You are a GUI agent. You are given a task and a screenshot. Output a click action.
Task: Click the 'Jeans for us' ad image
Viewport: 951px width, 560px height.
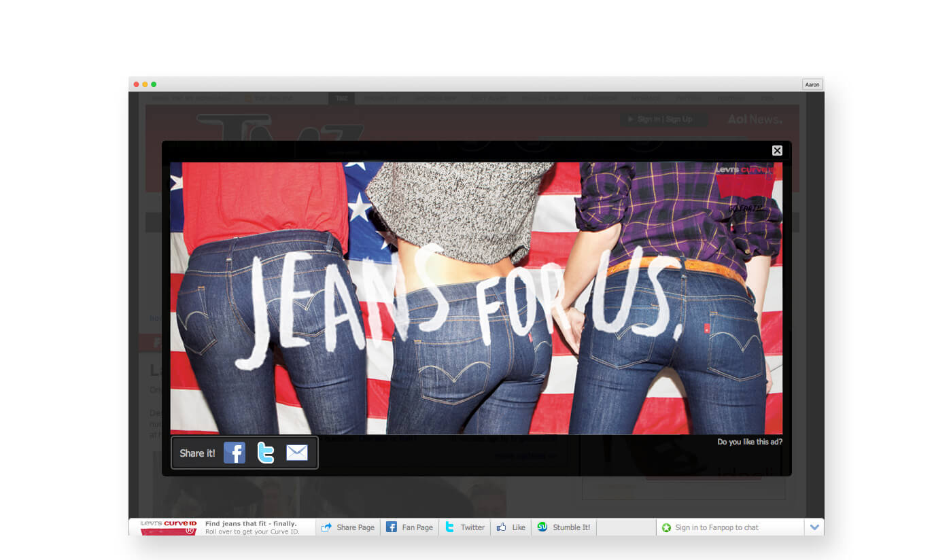point(476,298)
